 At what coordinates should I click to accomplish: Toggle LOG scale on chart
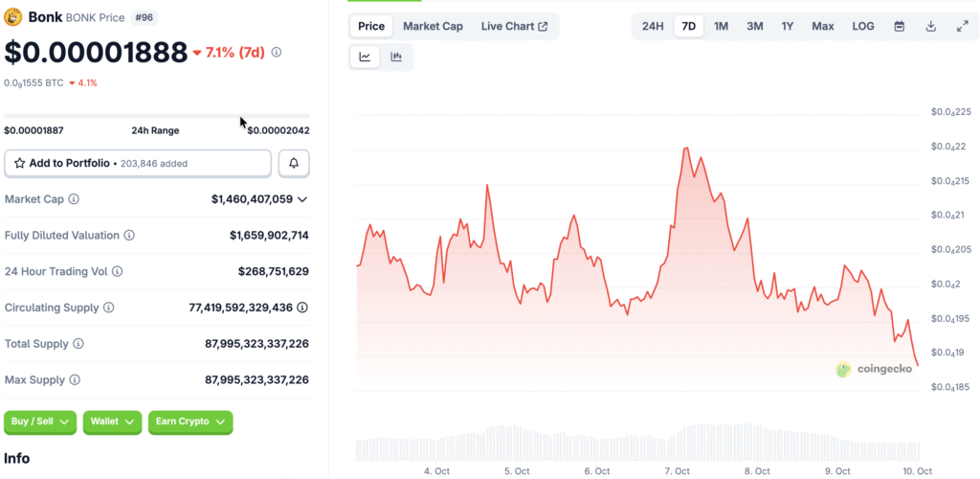[863, 26]
